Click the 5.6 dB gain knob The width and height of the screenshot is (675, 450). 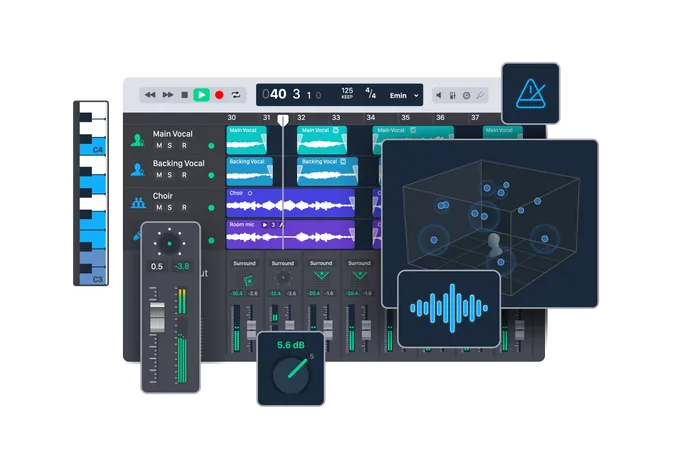tap(292, 375)
